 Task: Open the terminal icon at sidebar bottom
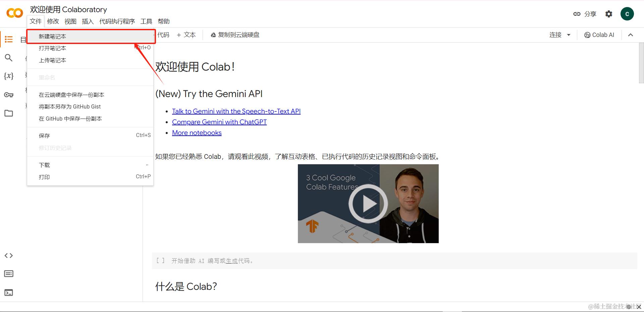9,293
